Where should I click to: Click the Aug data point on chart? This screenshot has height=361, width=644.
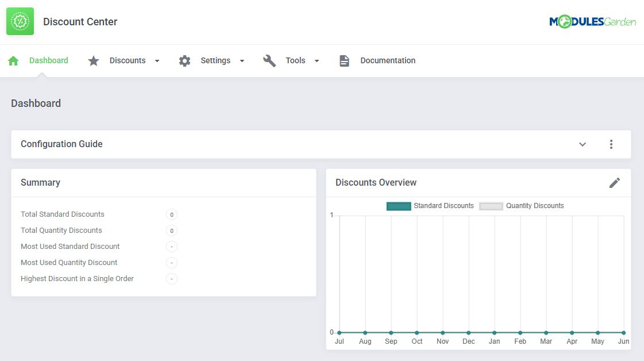(x=365, y=333)
